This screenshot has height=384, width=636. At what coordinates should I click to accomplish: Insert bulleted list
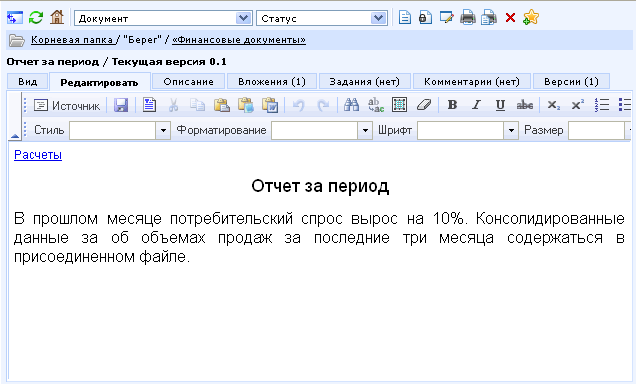(625, 105)
